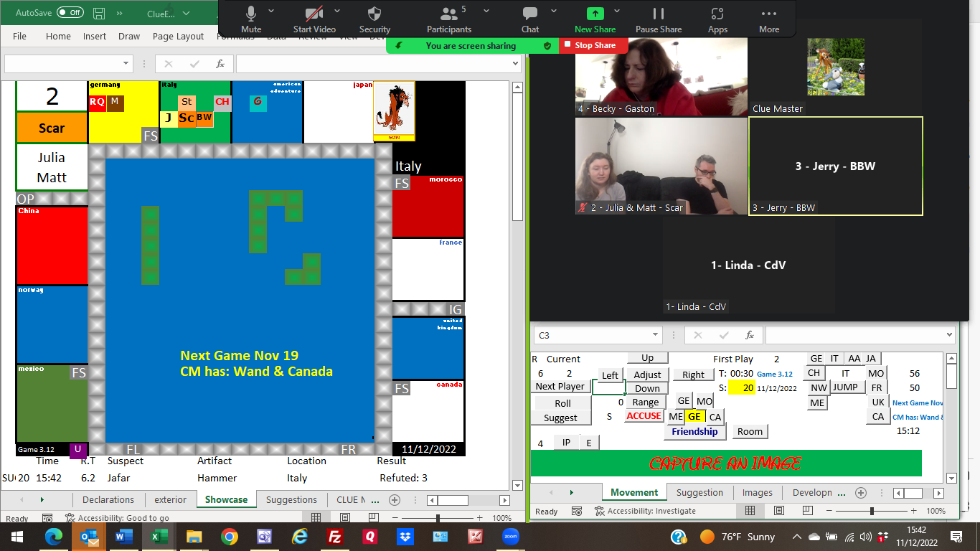Click the red ACCUSE button
Screen dimensions: 980x551
tap(644, 416)
